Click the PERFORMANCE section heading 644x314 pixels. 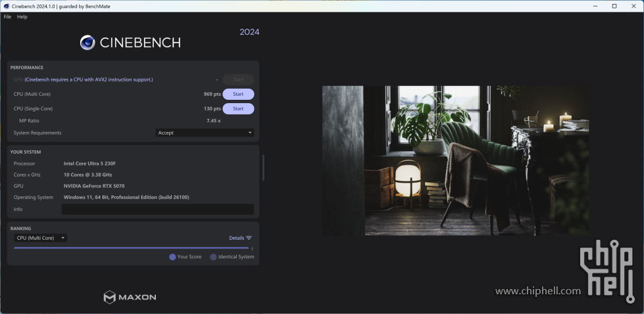pyautogui.click(x=27, y=68)
